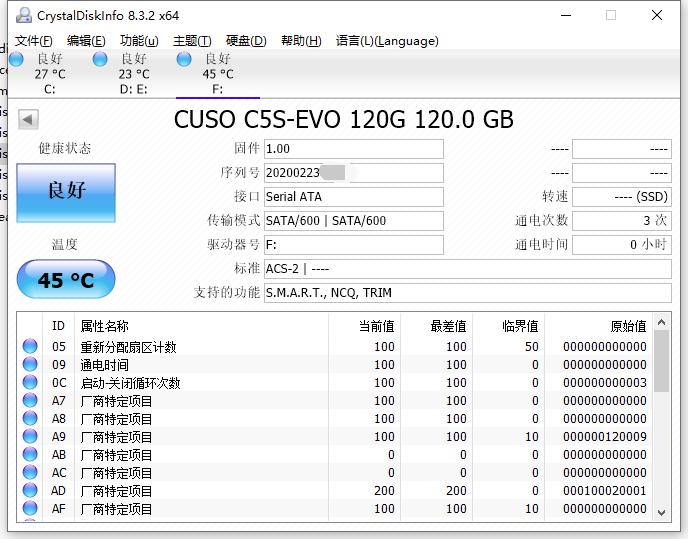Viewport: 688px width, 539px height.
Task: Click power on hours field 0 小时
Action: [622, 244]
